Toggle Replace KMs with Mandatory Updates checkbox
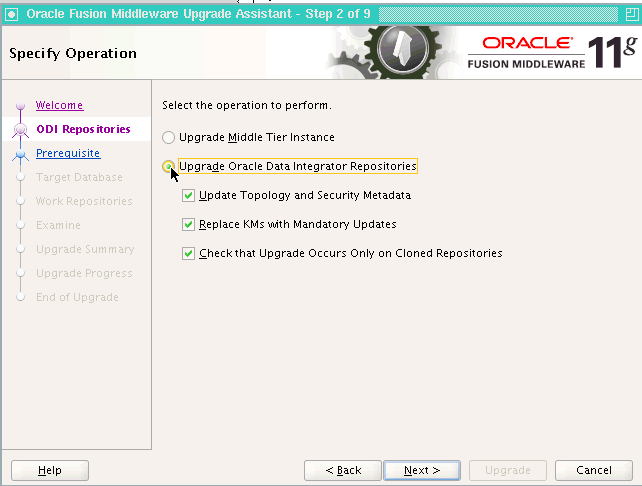The image size is (642, 486). [188, 224]
